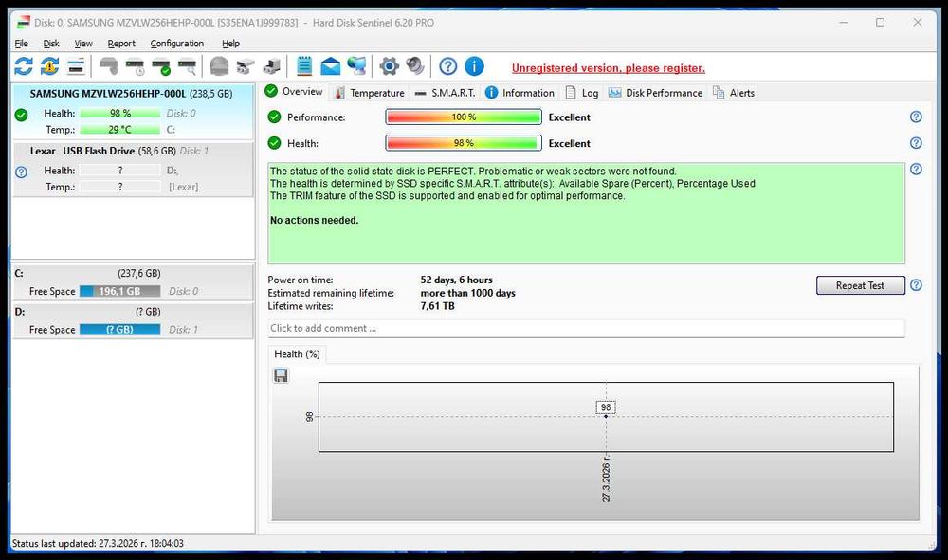Click the disk icon with magnifying glass

tap(188, 66)
